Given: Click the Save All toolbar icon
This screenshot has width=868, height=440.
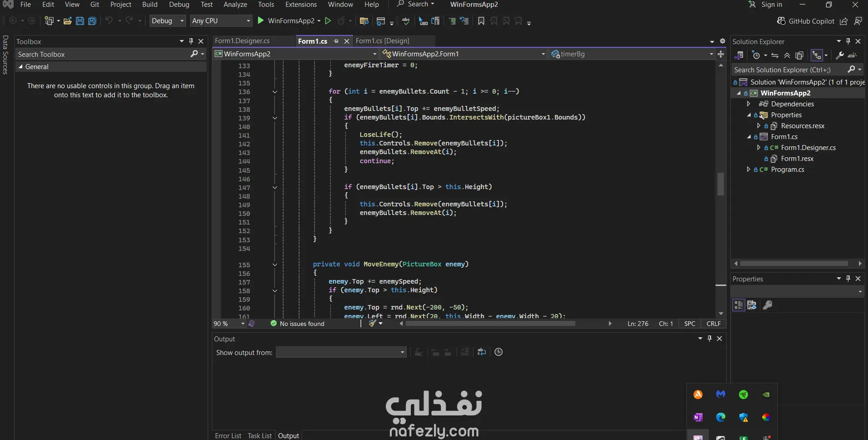Looking at the screenshot, I should [x=92, y=21].
